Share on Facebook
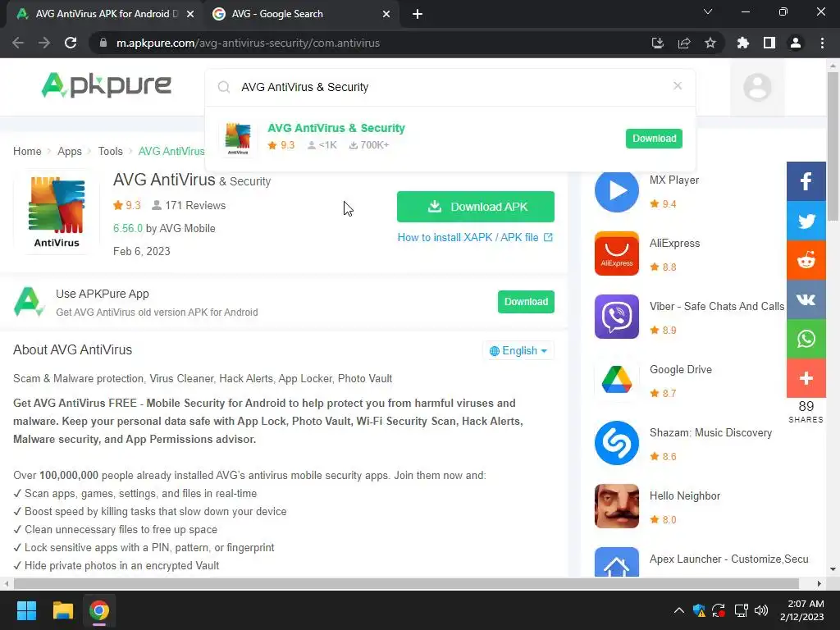Image resolution: width=840 pixels, height=630 pixels. pyautogui.click(x=806, y=181)
